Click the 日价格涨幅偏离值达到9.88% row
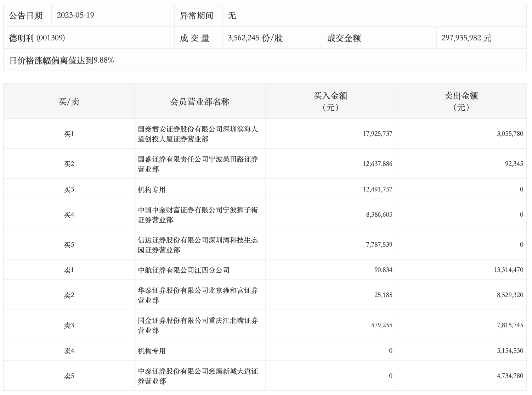 point(61,61)
